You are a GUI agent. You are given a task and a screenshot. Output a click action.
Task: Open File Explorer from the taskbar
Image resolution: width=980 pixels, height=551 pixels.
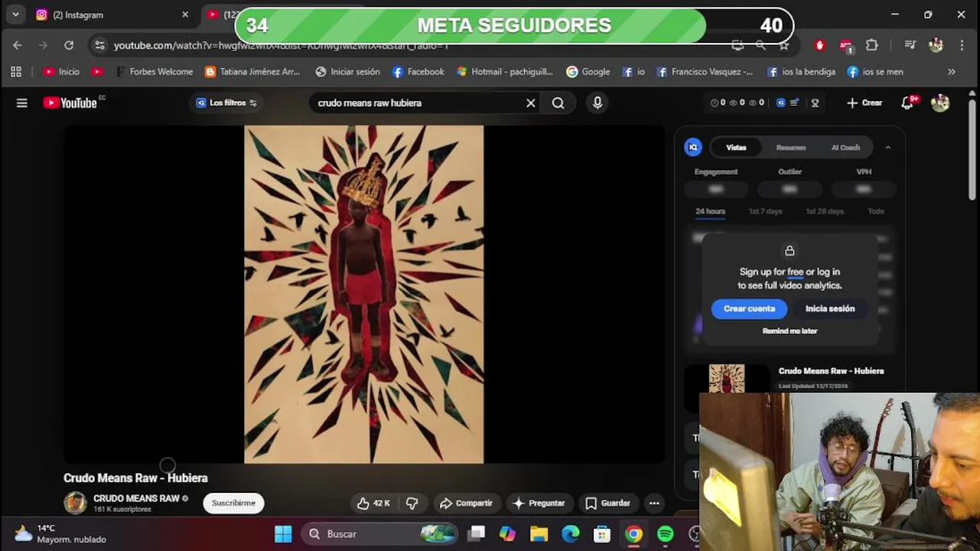coord(539,533)
